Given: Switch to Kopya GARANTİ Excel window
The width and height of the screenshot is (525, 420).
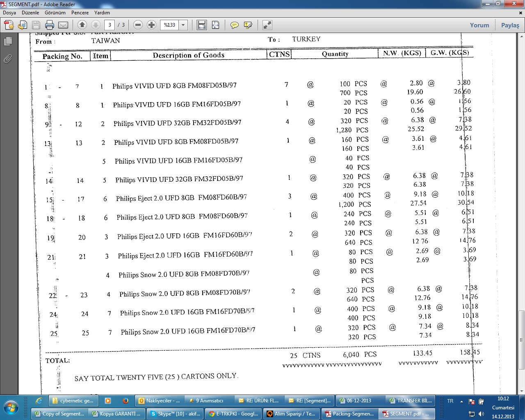Looking at the screenshot, I should (117, 413).
